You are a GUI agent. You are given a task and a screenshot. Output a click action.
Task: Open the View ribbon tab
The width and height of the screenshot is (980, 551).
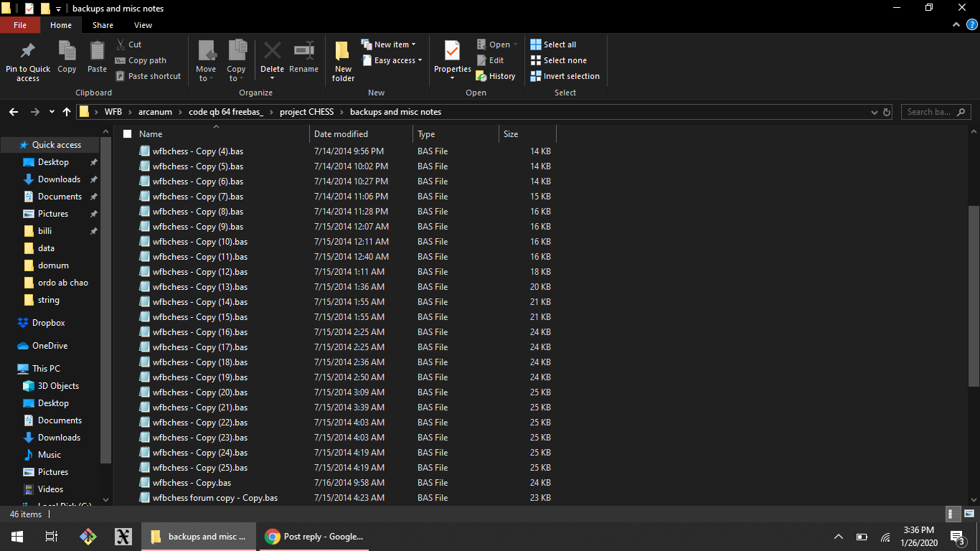[x=143, y=25]
